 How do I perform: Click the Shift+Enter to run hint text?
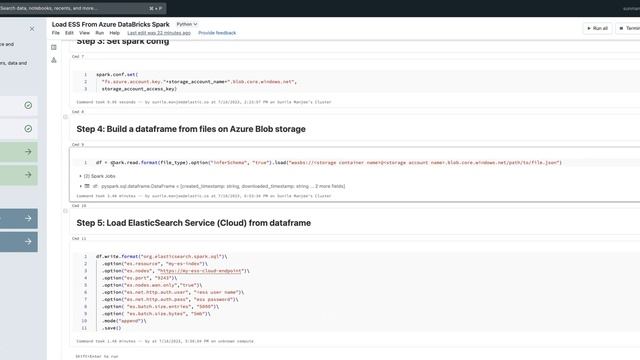click(x=97, y=356)
